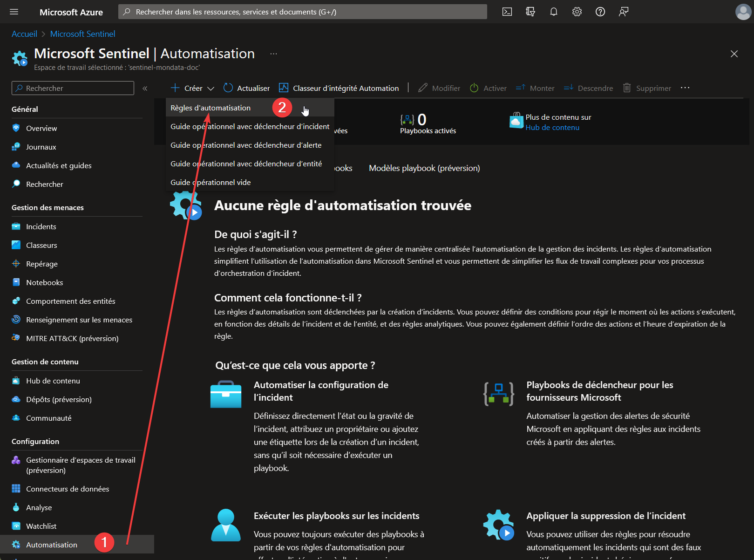Click the user account avatar
The image size is (754, 560).
pos(743,12)
